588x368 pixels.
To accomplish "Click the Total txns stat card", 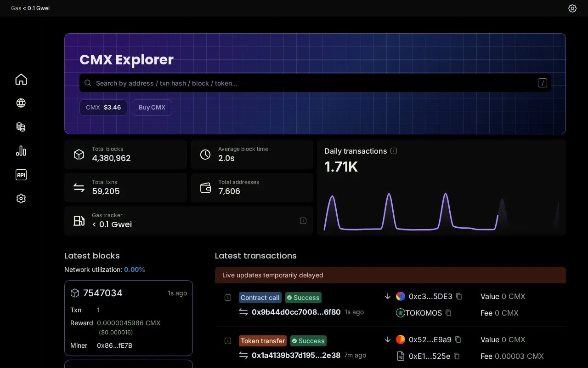I will [x=125, y=188].
